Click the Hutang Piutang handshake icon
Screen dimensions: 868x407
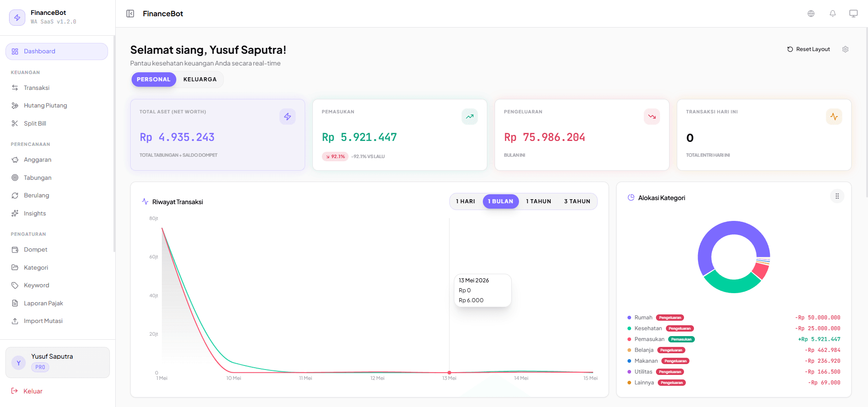(x=15, y=105)
